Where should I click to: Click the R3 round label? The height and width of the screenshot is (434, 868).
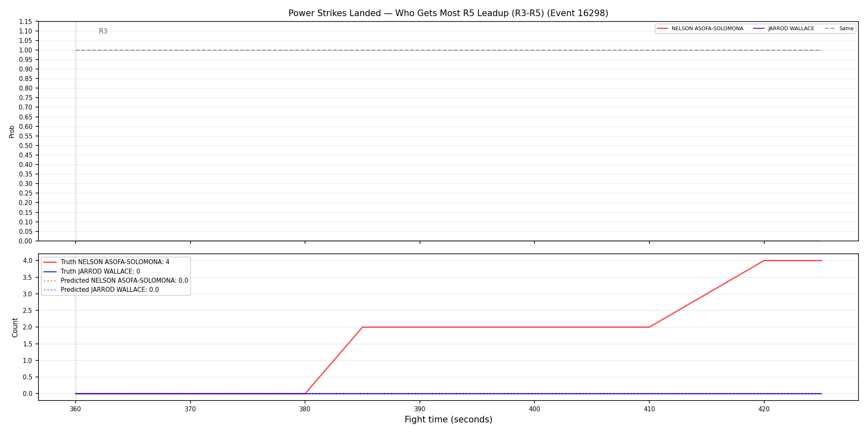103,31
